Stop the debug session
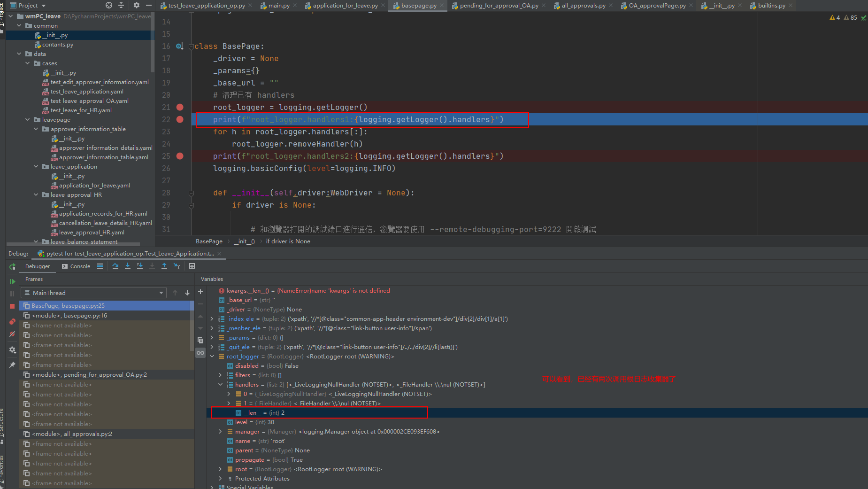The height and width of the screenshot is (489, 868). 12,306
